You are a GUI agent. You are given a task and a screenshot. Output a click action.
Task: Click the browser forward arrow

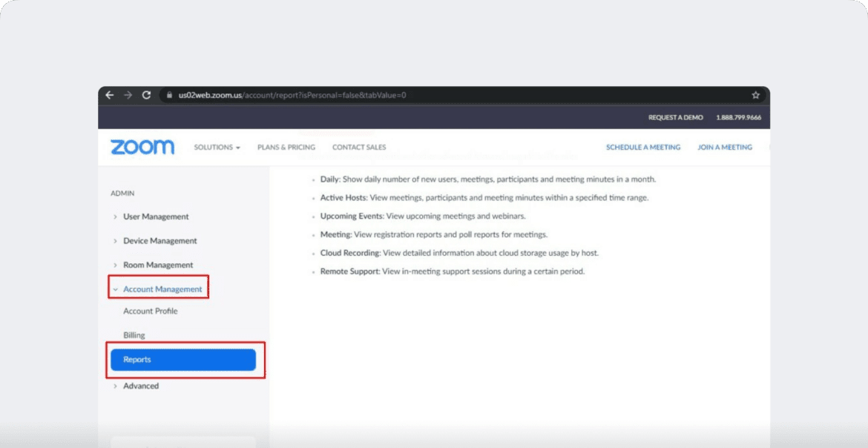pyautogui.click(x=128, y=95)
